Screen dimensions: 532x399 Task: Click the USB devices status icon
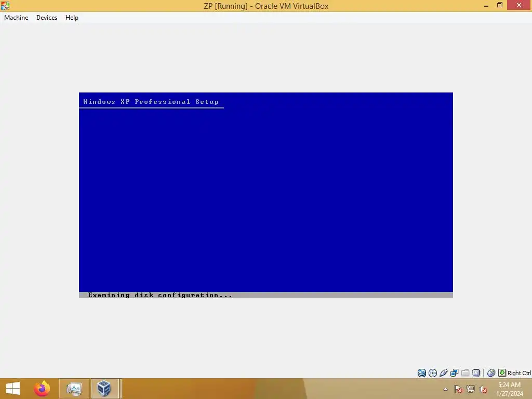[x=444, y=373]
